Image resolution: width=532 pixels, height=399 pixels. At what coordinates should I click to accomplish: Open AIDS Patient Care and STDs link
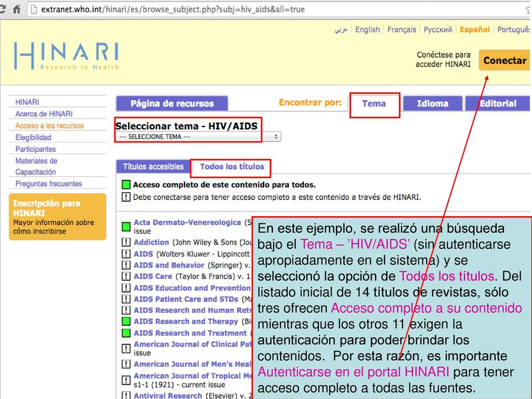tap(186, 299)
